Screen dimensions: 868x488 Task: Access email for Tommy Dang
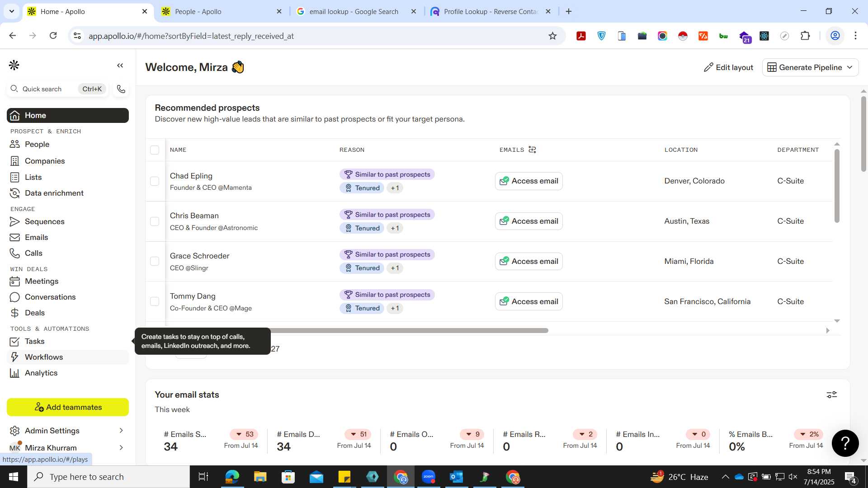[x=528, y=301]
